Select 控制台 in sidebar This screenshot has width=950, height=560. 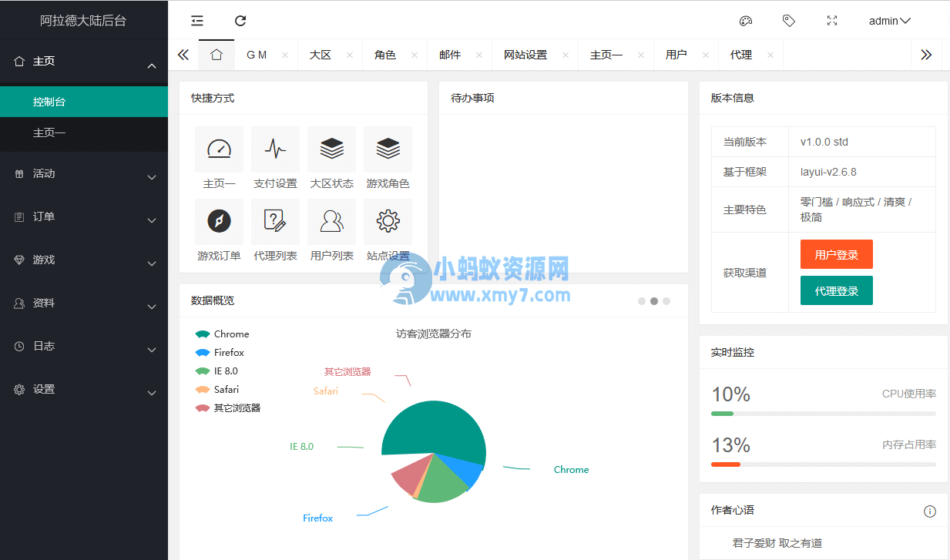pos(84,102)
